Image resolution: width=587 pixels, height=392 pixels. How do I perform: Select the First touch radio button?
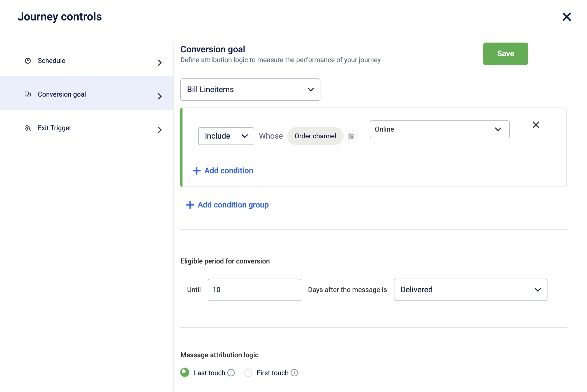click(x=248, y=373)
